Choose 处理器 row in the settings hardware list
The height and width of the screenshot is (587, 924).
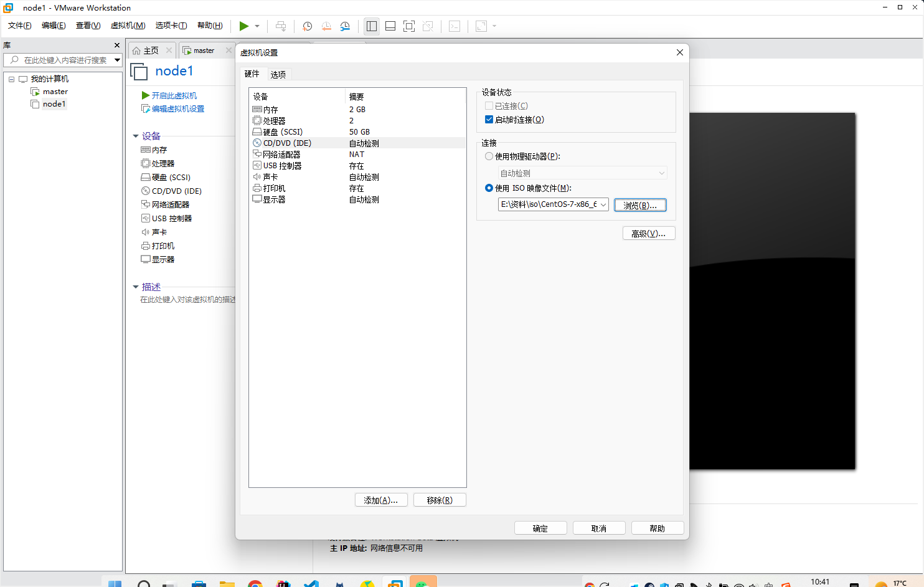[357, 121]
